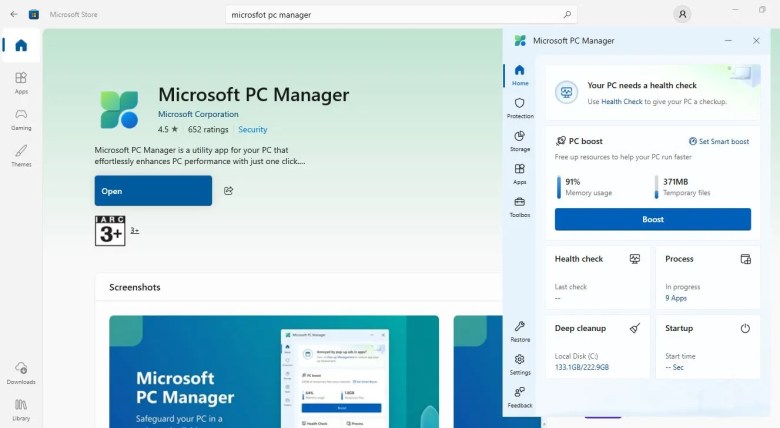Click the IARC 3+ rating badge

[x=110, y=230]
